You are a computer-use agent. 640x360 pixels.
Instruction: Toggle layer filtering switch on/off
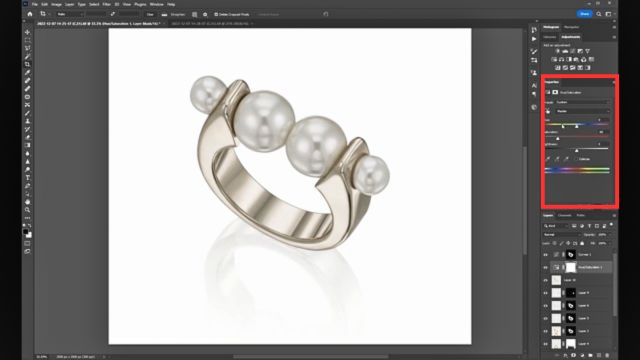611,224
